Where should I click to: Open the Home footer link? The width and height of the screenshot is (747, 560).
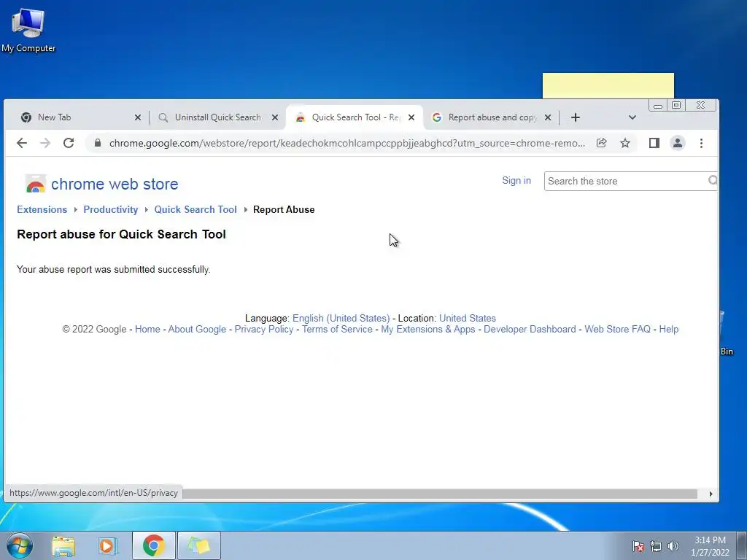tap(147, 329)
